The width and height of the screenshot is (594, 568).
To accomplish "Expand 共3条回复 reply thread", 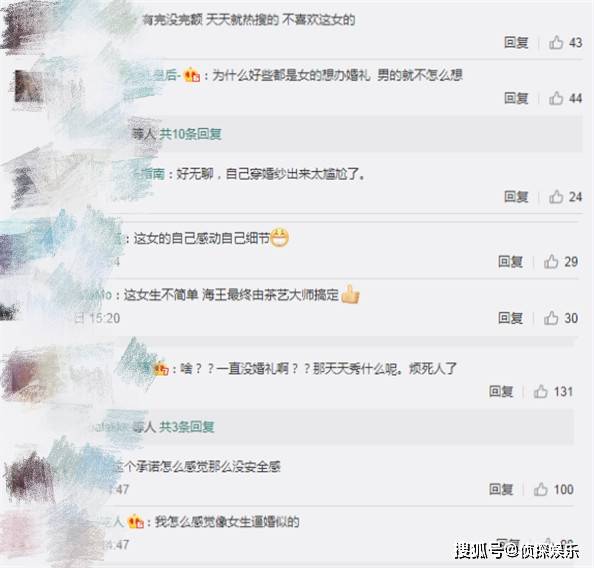I will (x=187, y=427).
